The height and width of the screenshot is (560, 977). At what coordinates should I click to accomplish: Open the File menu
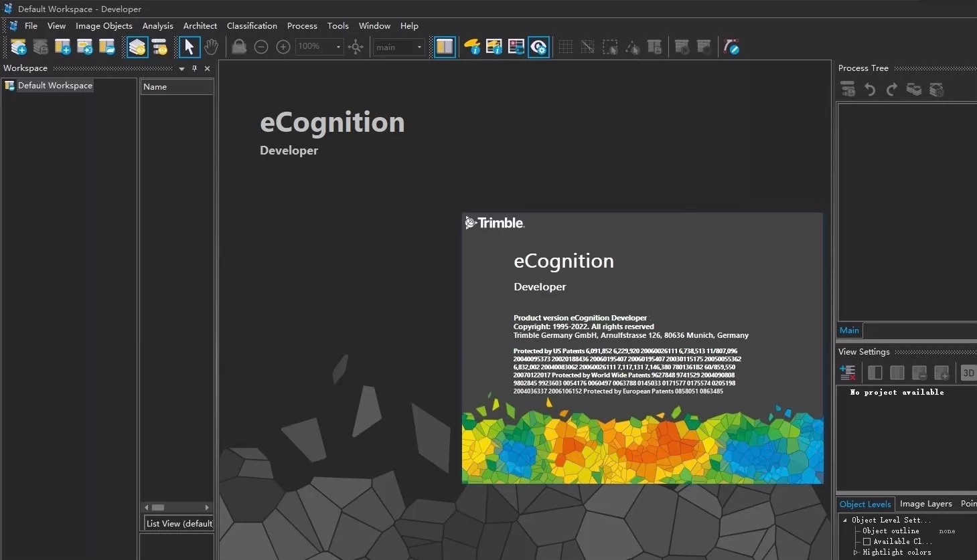[x=31, y=25]
